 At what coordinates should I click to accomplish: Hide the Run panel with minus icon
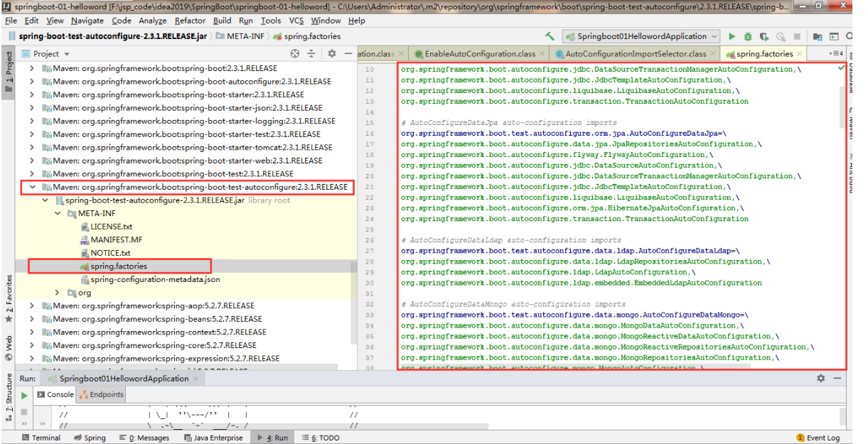point(837,379)
